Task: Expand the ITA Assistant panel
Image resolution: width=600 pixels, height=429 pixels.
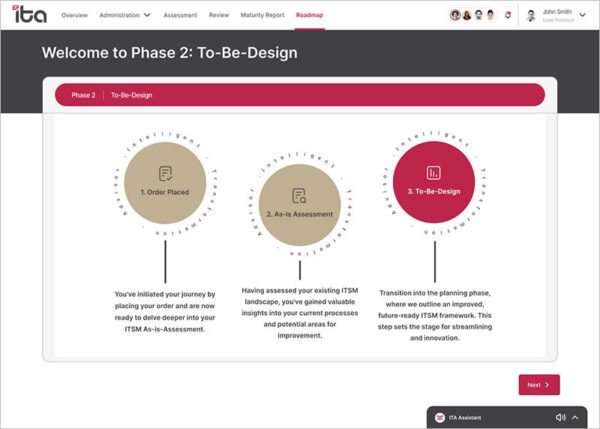Action: point(576,417)
